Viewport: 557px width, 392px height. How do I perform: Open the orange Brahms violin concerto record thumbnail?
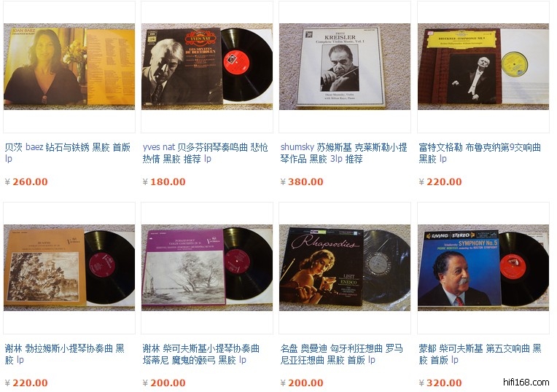pos(69,267)
